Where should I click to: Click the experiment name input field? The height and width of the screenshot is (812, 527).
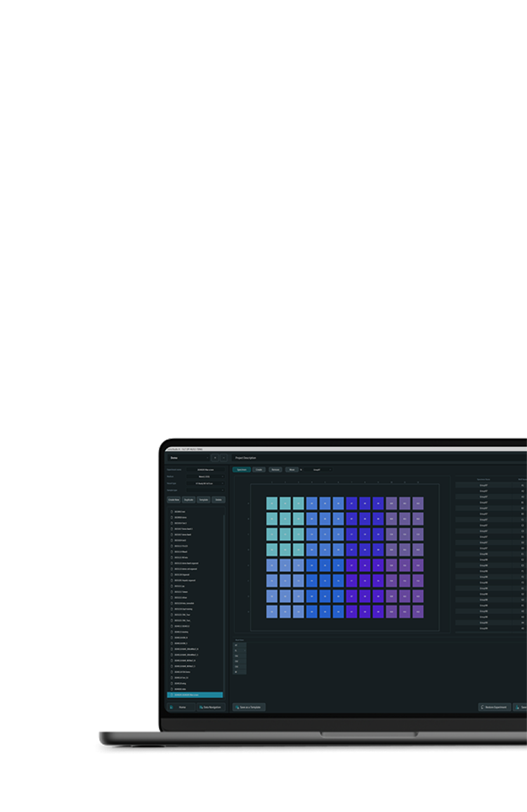pos(205,470)
